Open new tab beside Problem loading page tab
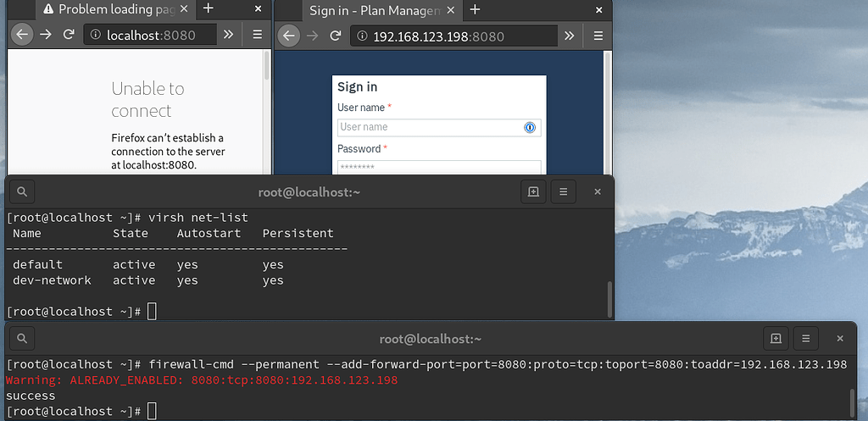Screen dimensions: 868x421 (209, 9)
